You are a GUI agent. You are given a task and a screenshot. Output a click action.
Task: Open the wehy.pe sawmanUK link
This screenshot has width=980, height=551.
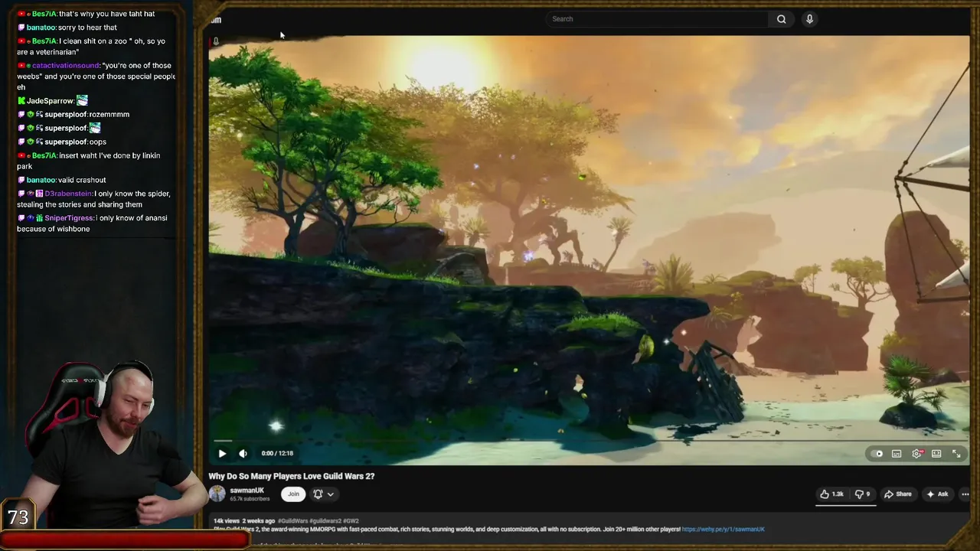click(723, 529)
